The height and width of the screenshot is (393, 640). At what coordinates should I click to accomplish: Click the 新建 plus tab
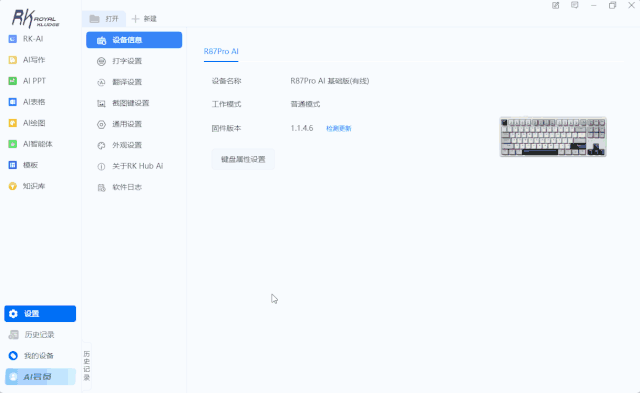pos(144,19)
